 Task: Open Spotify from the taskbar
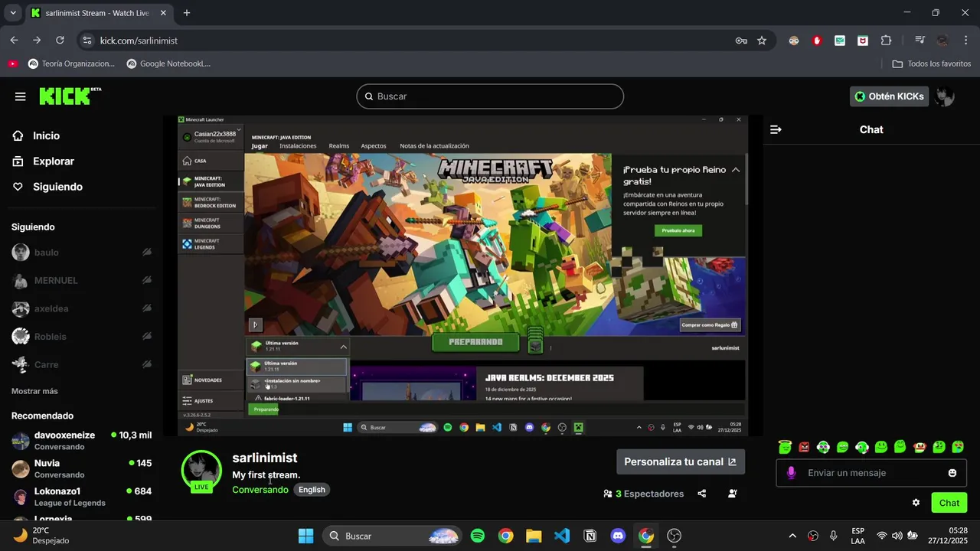(478, 536)
